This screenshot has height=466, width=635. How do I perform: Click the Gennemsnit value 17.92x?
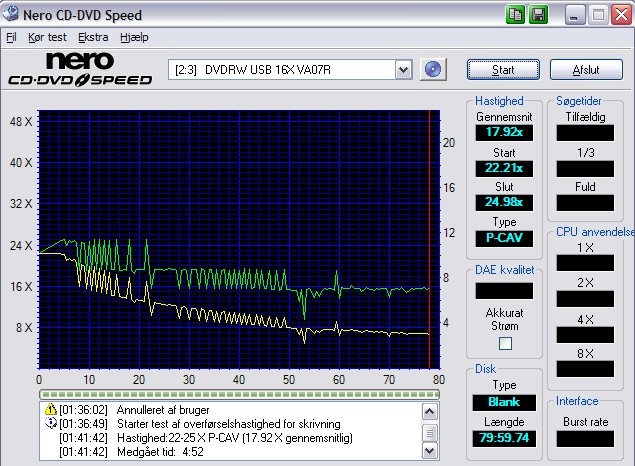[504, 132]
